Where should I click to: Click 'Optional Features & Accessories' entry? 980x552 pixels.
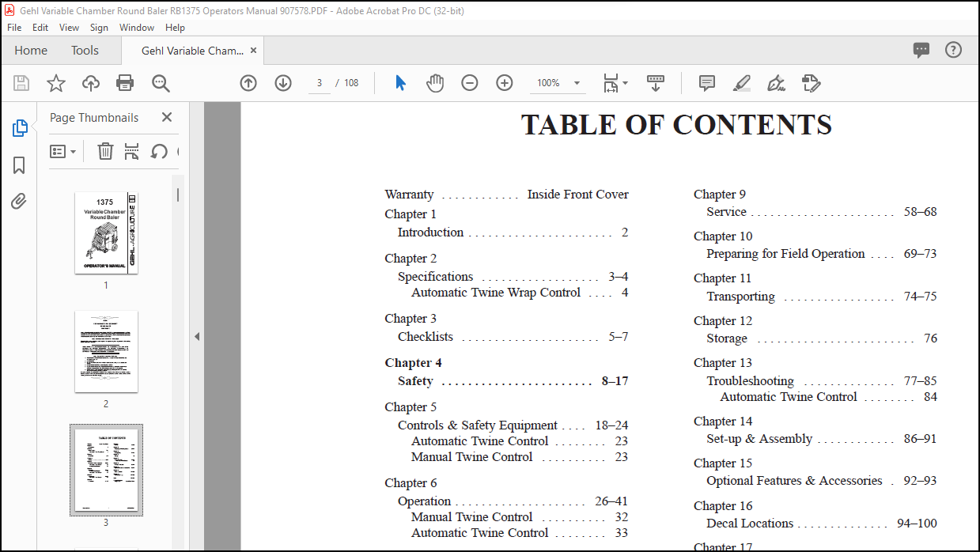coord(794,481)
